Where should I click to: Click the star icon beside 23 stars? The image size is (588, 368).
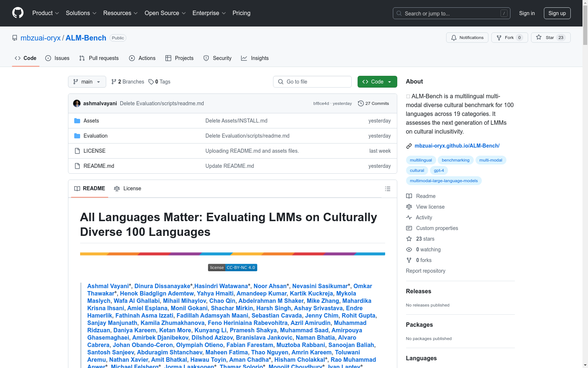tap(409, 239)
